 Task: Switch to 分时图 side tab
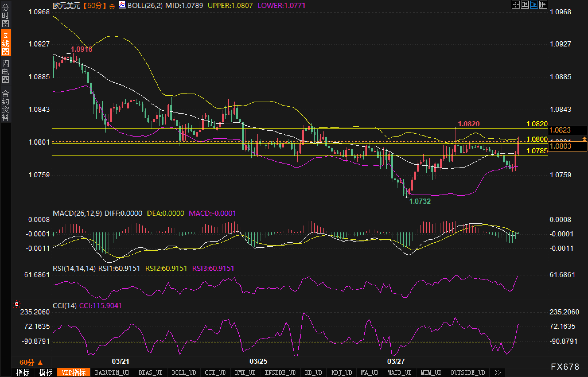click(x=5, y=15)
